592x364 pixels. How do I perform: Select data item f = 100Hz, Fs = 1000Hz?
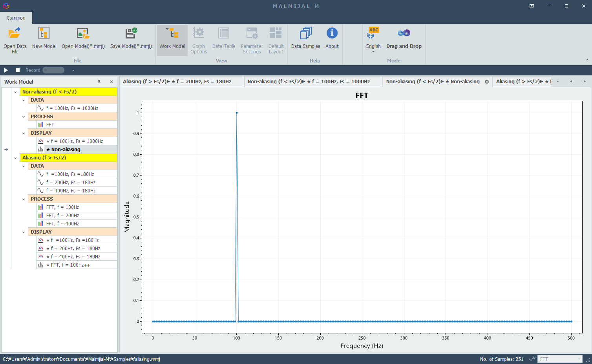[77, 108]
